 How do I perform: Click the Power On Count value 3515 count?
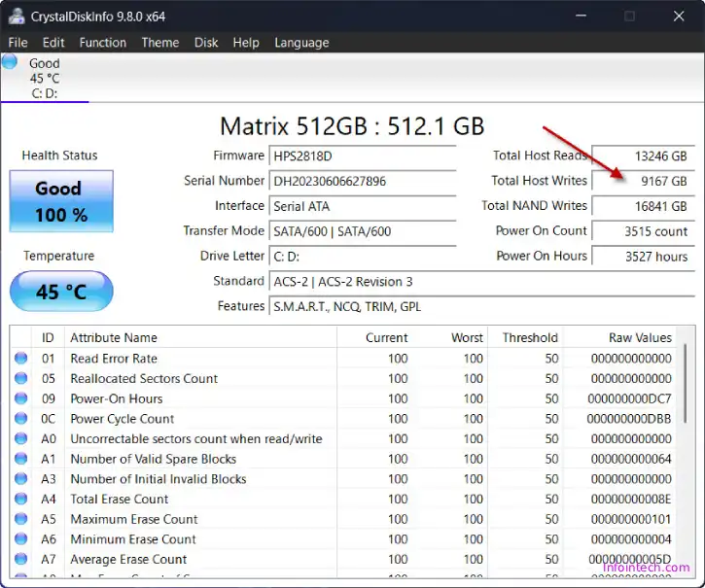[x=643, y=231]
